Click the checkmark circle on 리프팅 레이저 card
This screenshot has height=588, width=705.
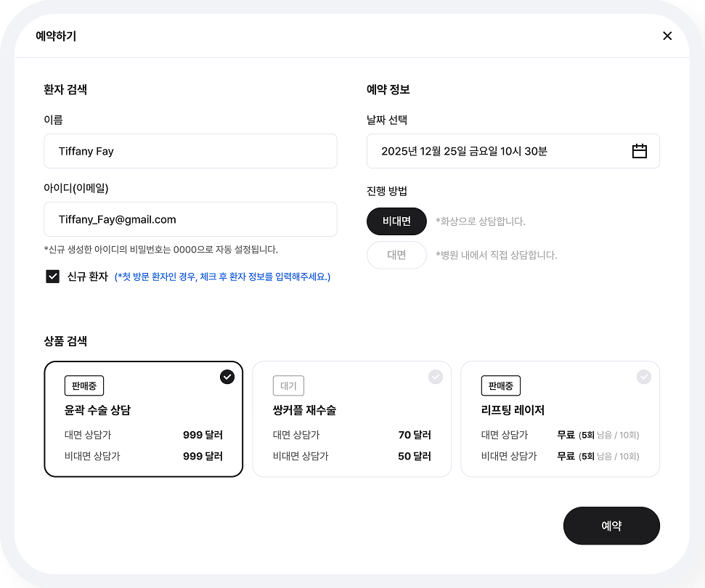[x=644, y=377]
